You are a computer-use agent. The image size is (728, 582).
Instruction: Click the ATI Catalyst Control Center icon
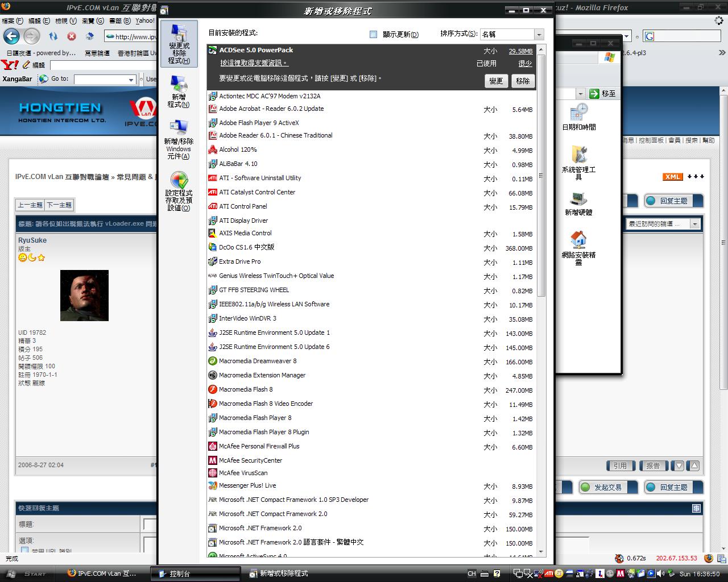[x=213, y=192]
